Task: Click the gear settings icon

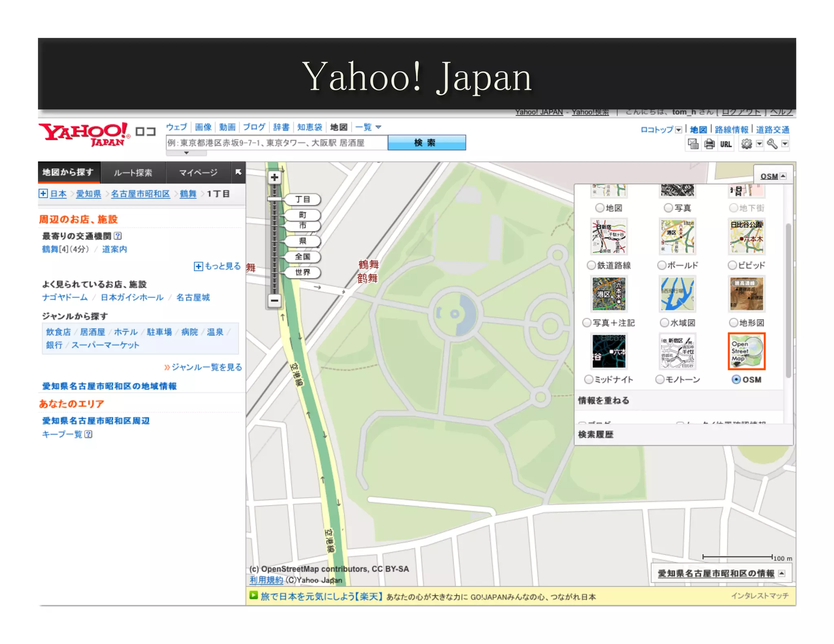Action: pos(746,144)
